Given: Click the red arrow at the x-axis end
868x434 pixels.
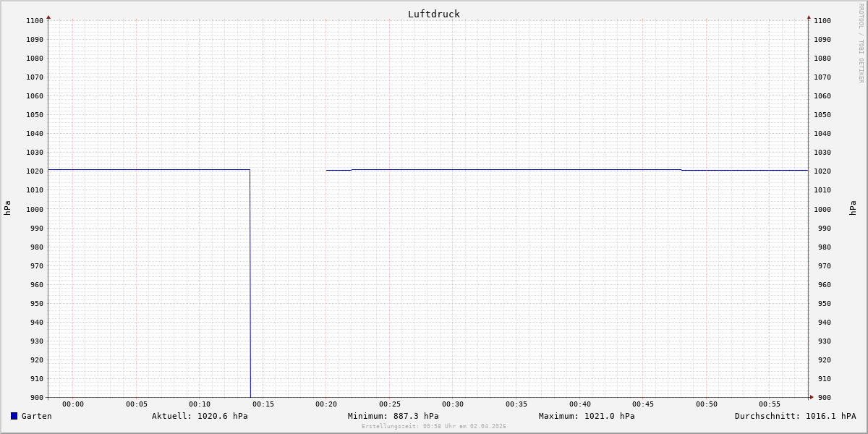Looking at the screenshot, I should tap(812, 397).
